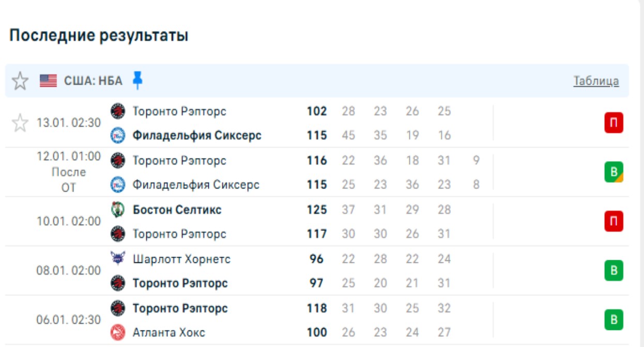
Task: Click red П loss badge for 10.01 match
Action: tap(614, 222)
